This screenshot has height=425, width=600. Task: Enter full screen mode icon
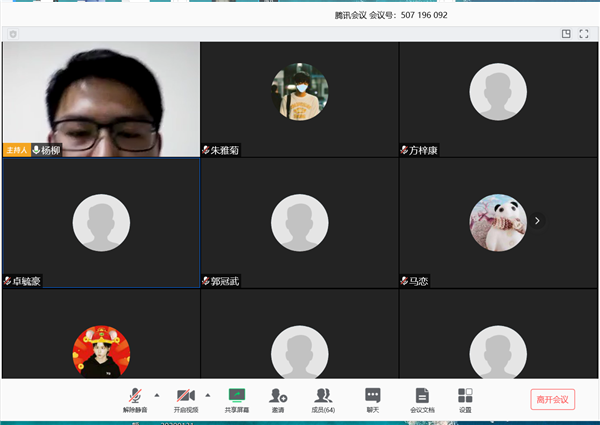point(584,34)
